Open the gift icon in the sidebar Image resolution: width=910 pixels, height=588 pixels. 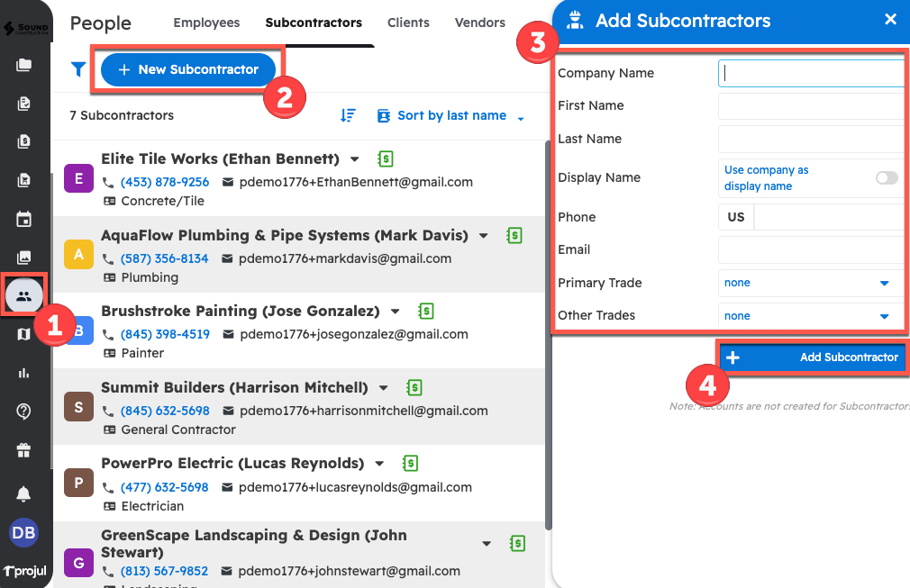(24, 449)
